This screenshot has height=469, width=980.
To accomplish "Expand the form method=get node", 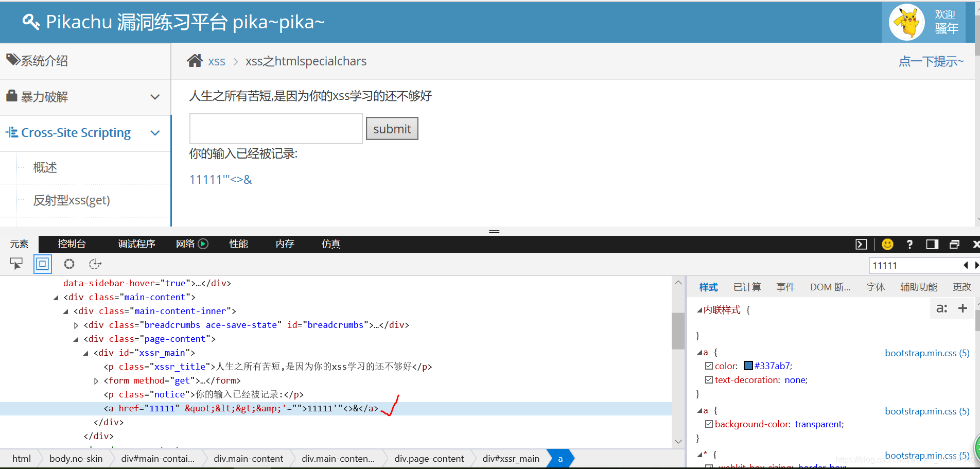I will [96, 381].
